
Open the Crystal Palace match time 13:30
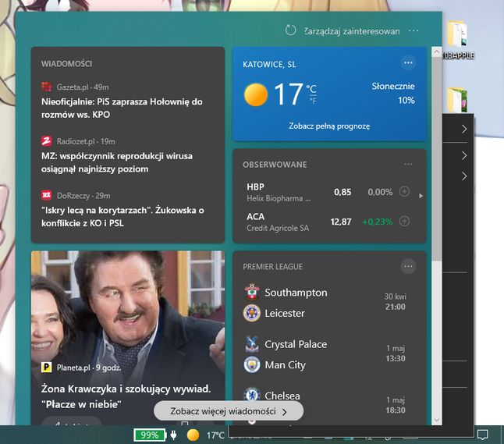point(396,358)
